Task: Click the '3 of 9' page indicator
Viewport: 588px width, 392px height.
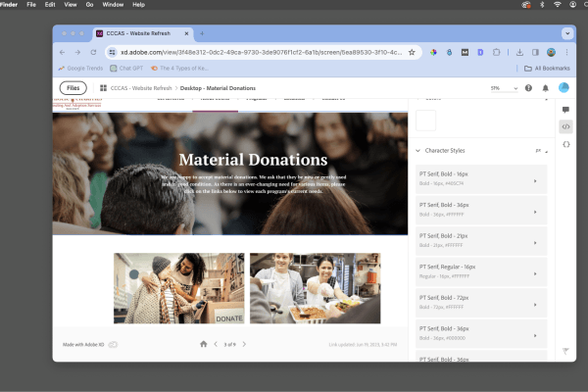Action: pos(230,344)
